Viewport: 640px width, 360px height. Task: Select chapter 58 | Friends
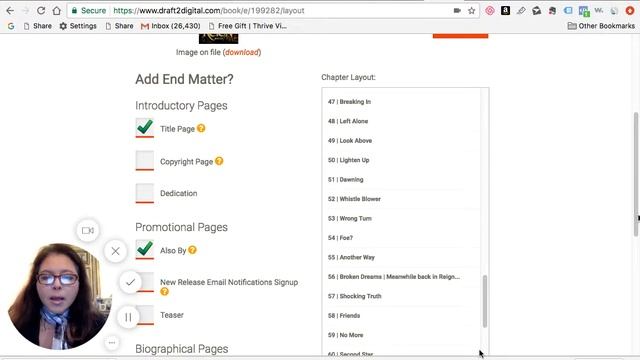click(x=344, y=316)
